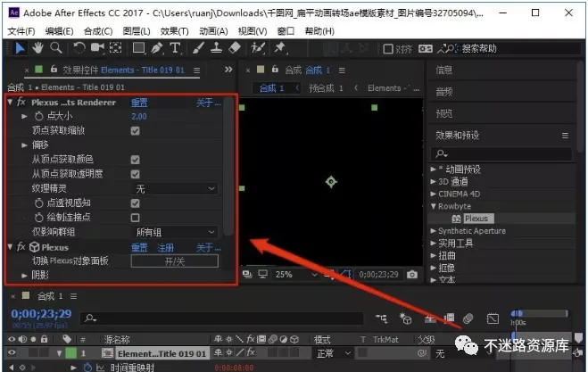Select the Selection arrow tool
The width and height of the screenshot is (588, 372).
[20, 48]
